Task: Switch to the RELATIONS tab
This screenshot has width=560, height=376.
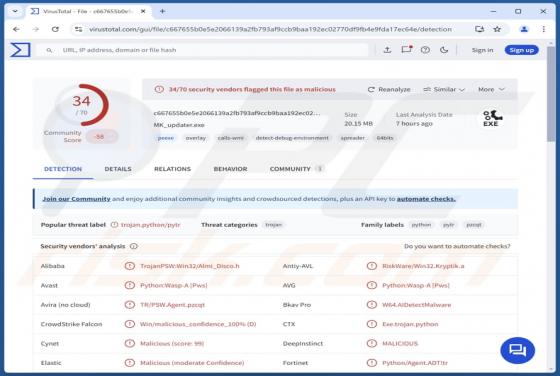Action: point(172,169)
